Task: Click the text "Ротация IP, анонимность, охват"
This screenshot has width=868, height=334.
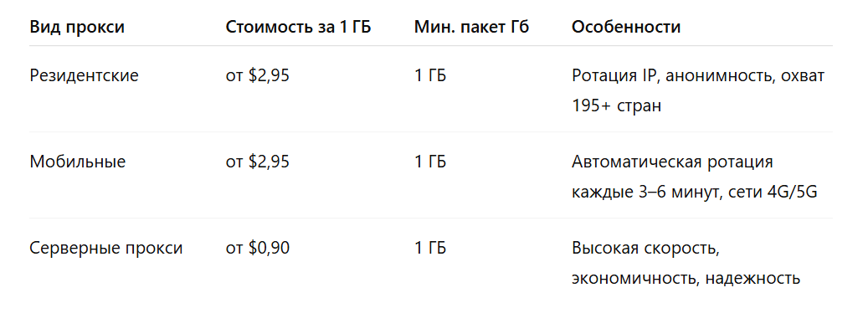Action: point(698,76)
